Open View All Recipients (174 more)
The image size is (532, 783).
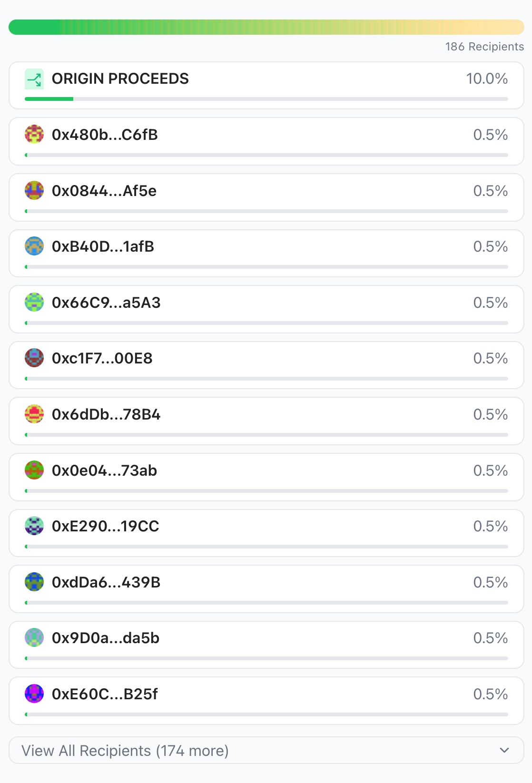pyautogui.click(x=125, y=751)
